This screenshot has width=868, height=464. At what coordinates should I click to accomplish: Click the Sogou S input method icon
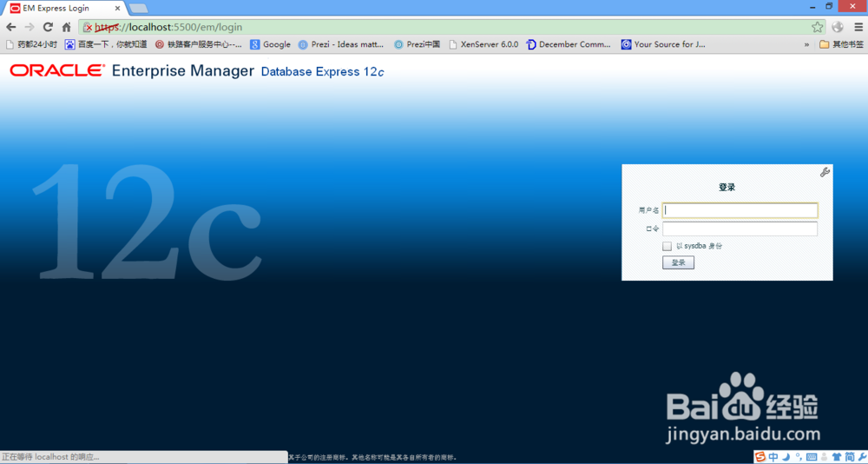coord(760,457)
